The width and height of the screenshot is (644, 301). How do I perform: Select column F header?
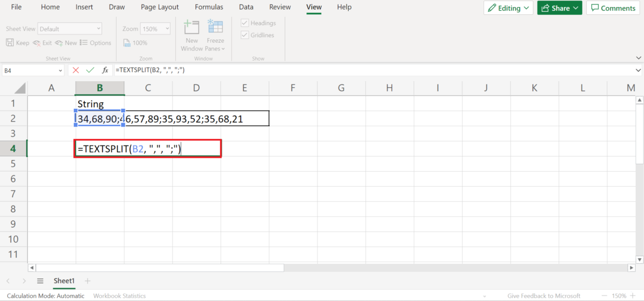point(293,88)
